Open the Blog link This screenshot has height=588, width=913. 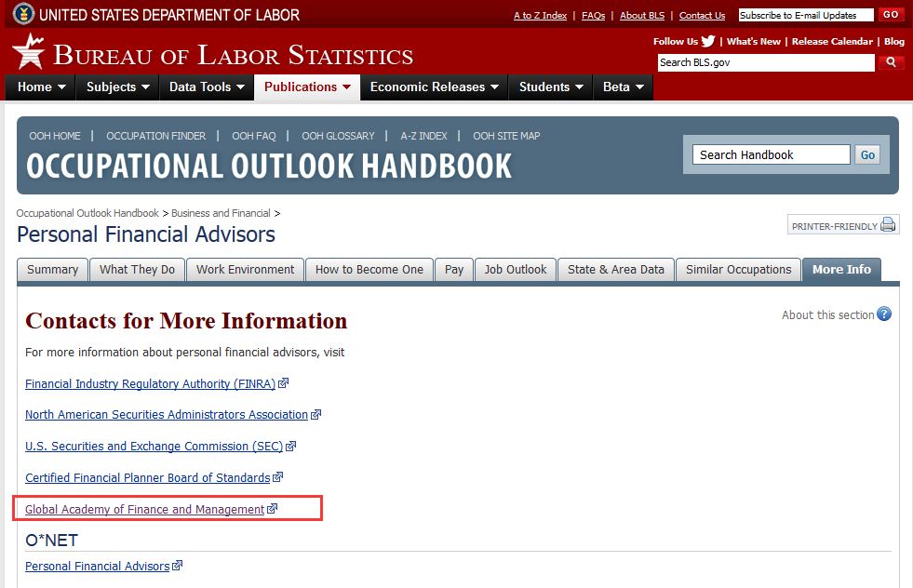click(894, 41)
